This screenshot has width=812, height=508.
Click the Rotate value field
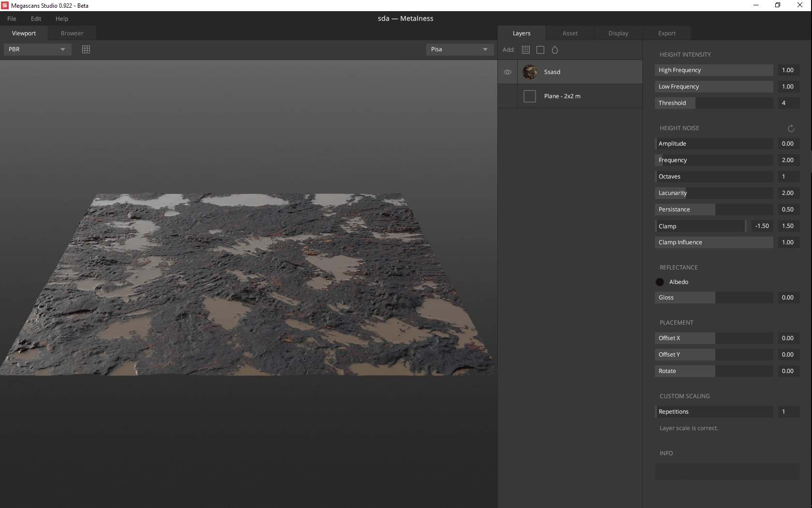(x=789, y=371)
